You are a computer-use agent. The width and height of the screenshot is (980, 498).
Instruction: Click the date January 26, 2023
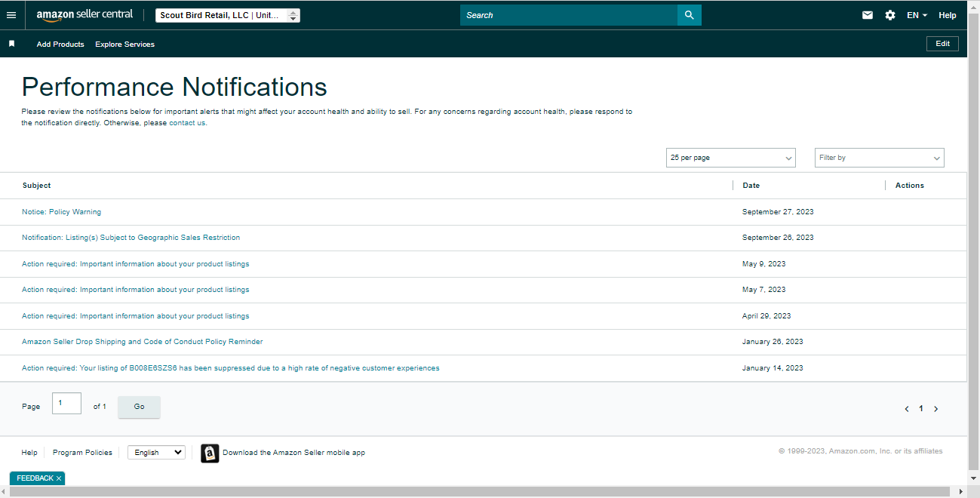coord(773,342)
